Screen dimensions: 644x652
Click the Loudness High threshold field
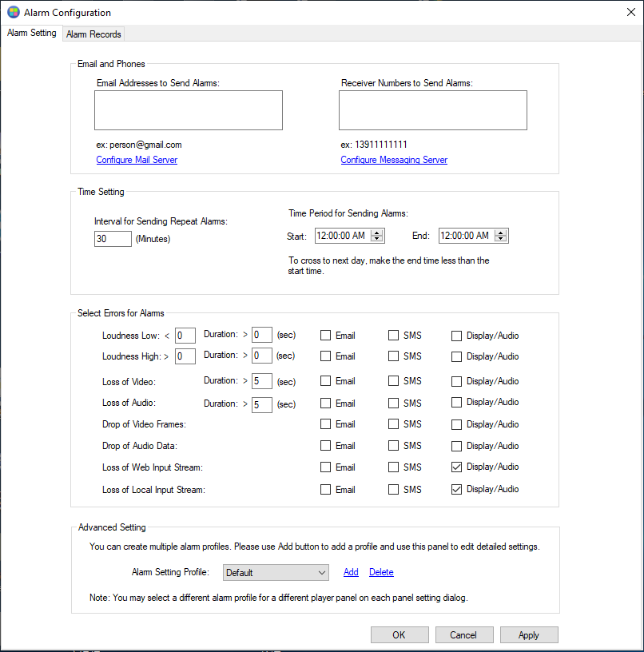[x=185, y=356]
